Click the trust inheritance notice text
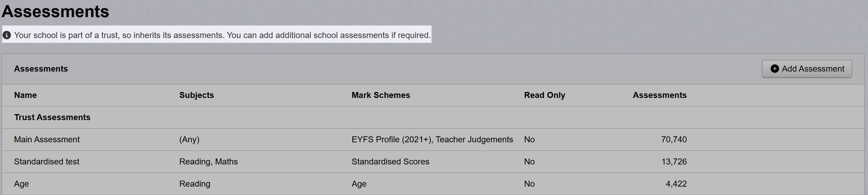Screen dimensions: 868x195 point(222,35)
